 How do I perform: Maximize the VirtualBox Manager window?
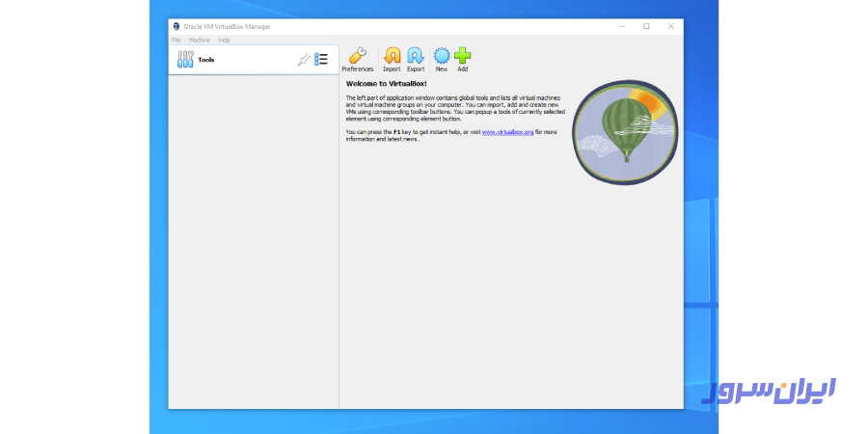(646, 27)
